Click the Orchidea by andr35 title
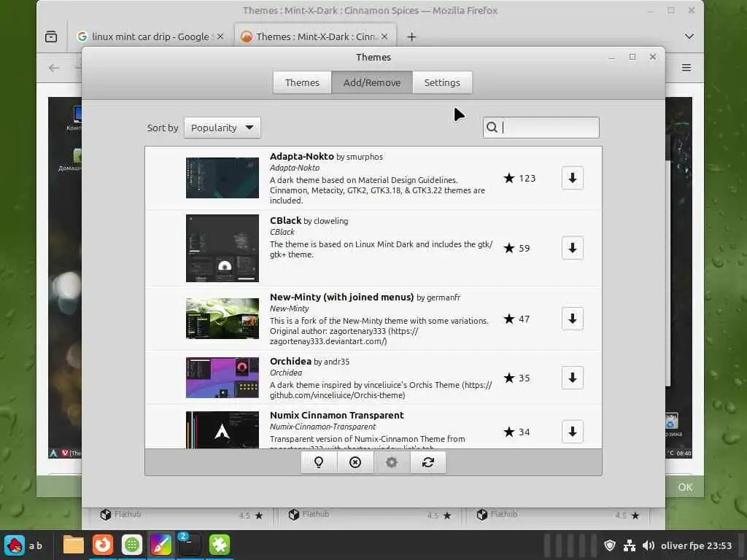The image size is (747, 560). click(x=309, y=362)
